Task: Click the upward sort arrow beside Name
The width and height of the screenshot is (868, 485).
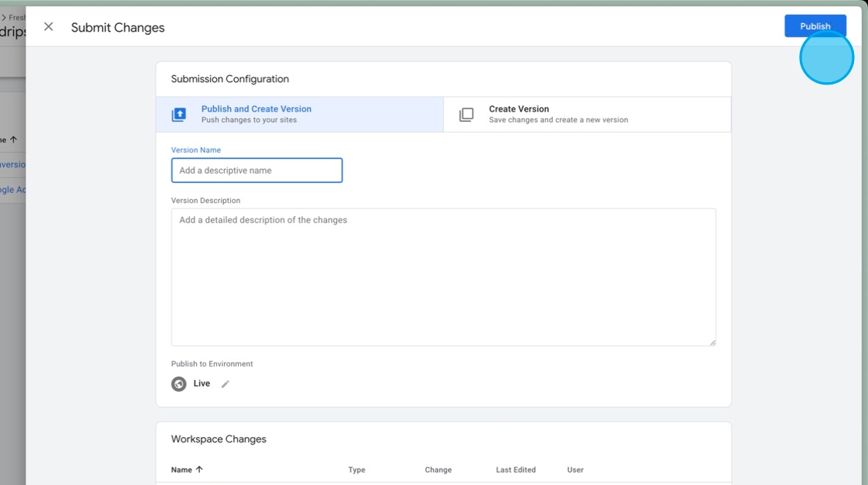Action: pos(201,470)
